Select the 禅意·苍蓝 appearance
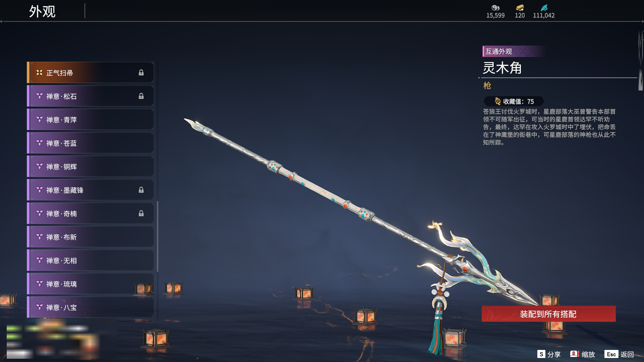Image resolution: width=644 pixels, height=362 pixels. [91, 143]
